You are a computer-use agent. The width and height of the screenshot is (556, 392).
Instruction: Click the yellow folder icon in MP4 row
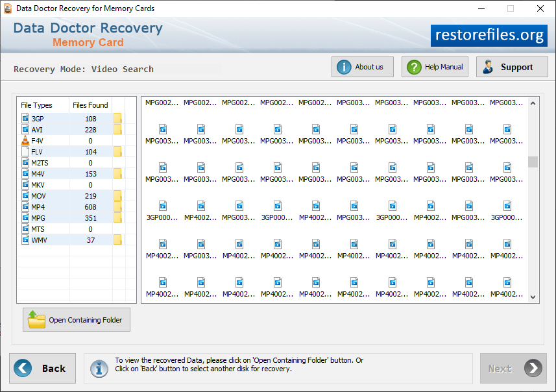(x=117, y=206)
